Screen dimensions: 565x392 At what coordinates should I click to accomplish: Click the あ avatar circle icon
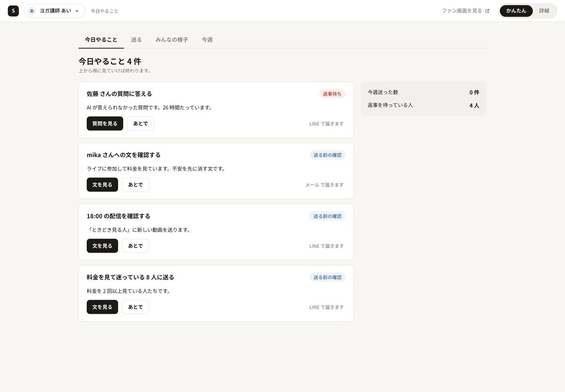coord(32,11)
